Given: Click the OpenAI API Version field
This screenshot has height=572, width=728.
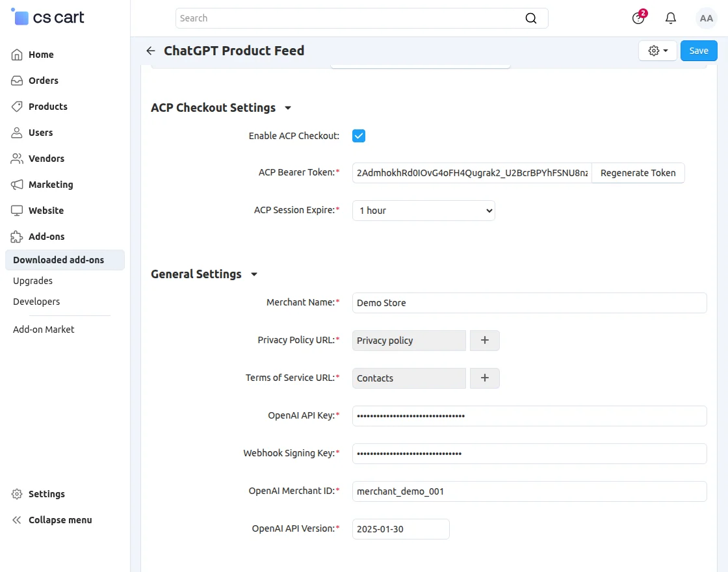Looking at the screenshot, I should click(x=400, y=529).
